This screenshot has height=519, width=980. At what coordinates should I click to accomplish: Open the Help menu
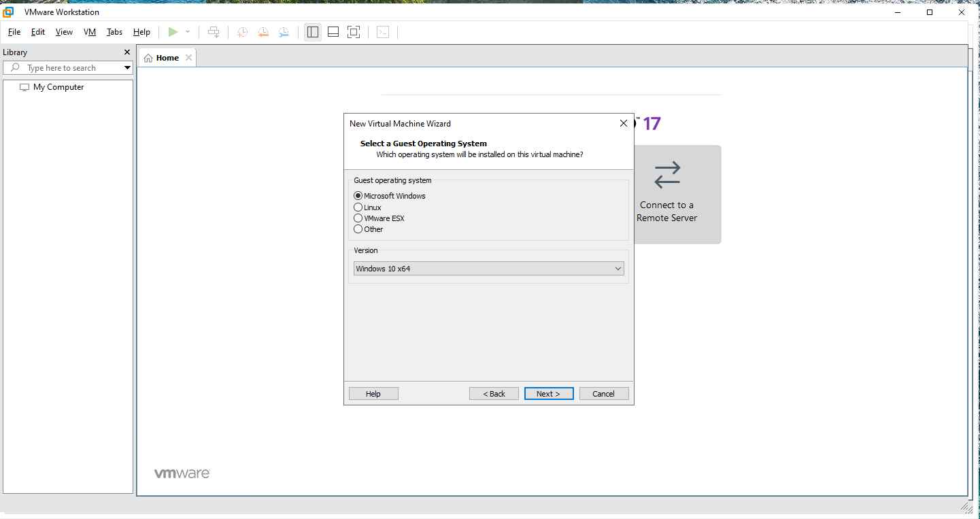pyautogui.click(x=141, y=32)
